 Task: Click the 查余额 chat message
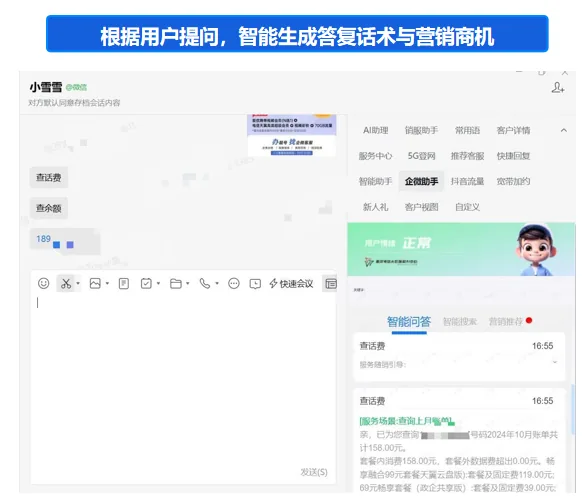(49, 208)
